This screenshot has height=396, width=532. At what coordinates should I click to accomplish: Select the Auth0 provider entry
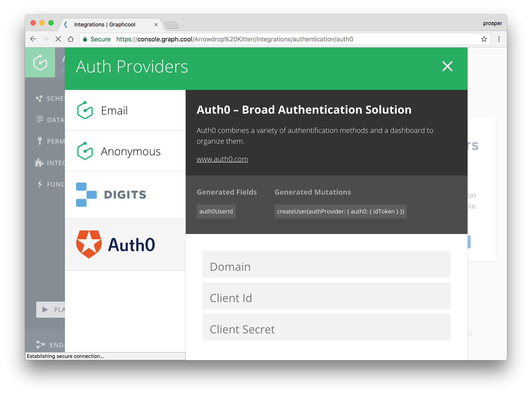[x=125, y=245]
